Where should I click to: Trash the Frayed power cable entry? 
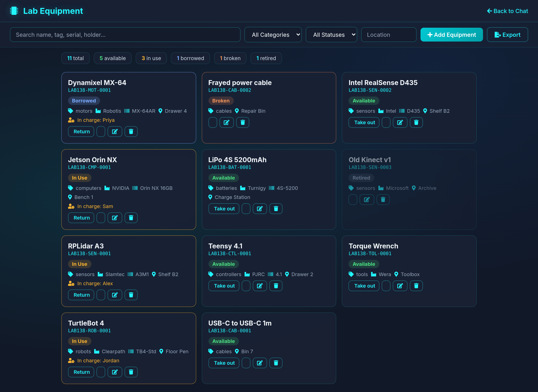click(242, 122)
